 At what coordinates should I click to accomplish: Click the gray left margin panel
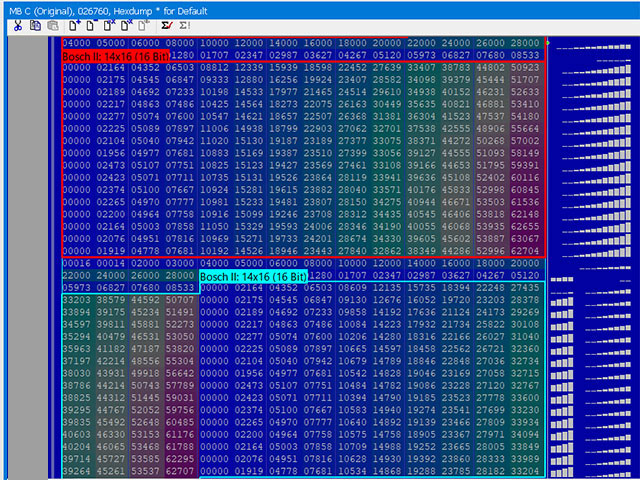30,250
